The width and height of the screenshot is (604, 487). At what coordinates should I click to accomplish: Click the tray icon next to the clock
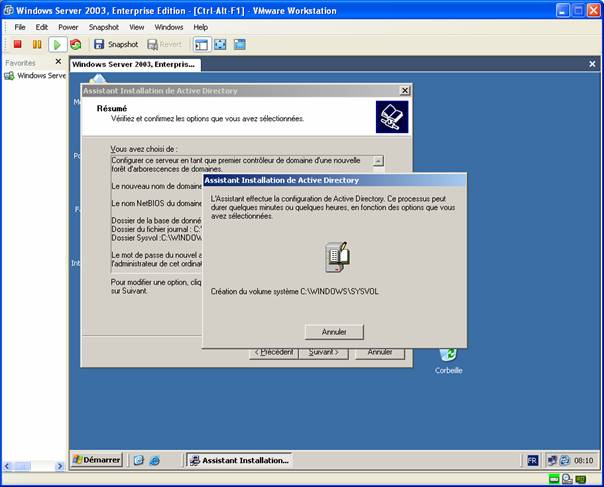tap(565, 460)
